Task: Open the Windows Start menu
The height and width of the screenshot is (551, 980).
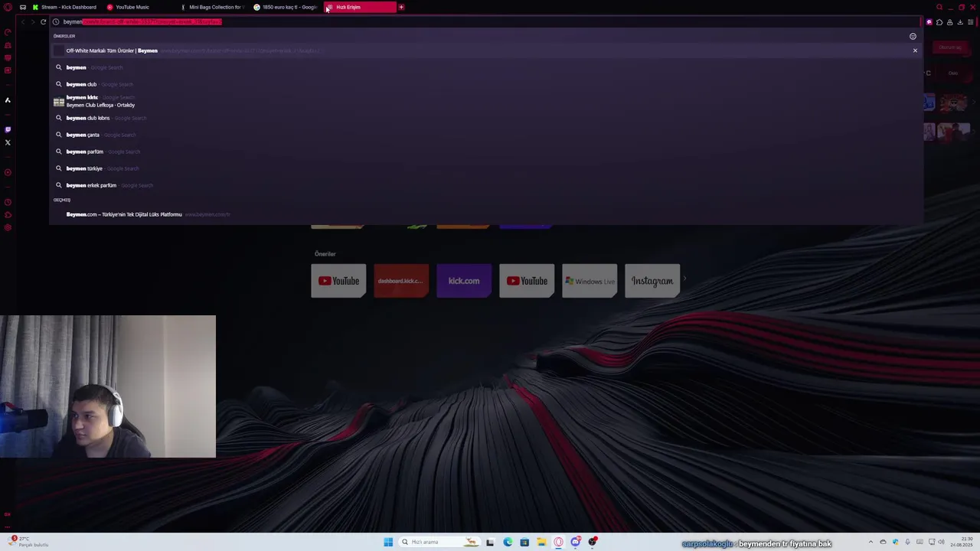Action: click(388, 543)
